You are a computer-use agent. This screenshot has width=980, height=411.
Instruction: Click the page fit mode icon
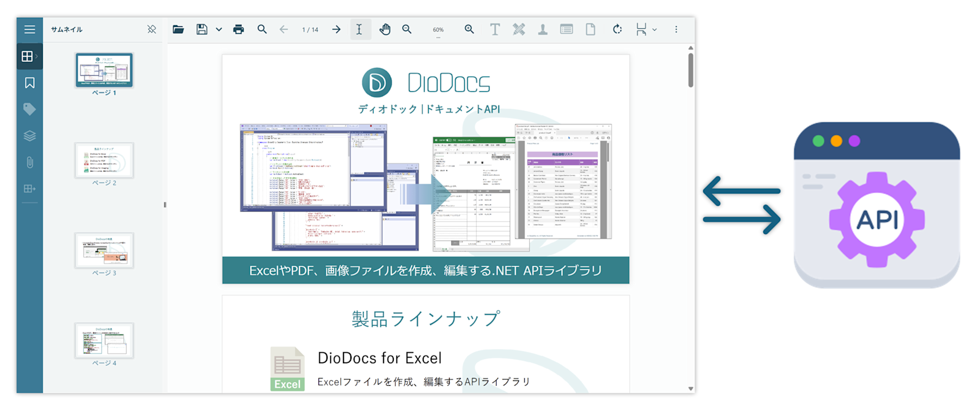[x=641, y=29]
